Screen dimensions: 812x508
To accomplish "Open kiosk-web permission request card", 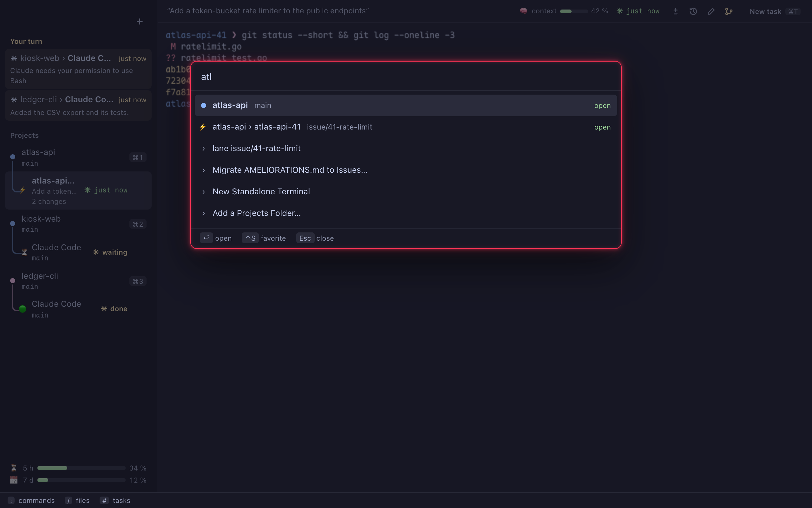I will click(x=78, y=69).
